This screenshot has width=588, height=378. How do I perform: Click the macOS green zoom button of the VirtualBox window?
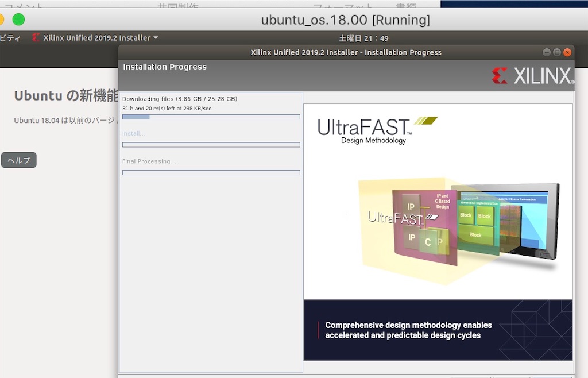click(18, 19)
